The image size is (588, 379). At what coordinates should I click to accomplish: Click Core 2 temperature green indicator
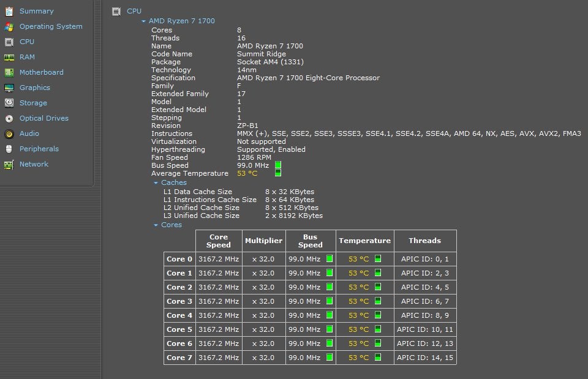tap(378, 287)
